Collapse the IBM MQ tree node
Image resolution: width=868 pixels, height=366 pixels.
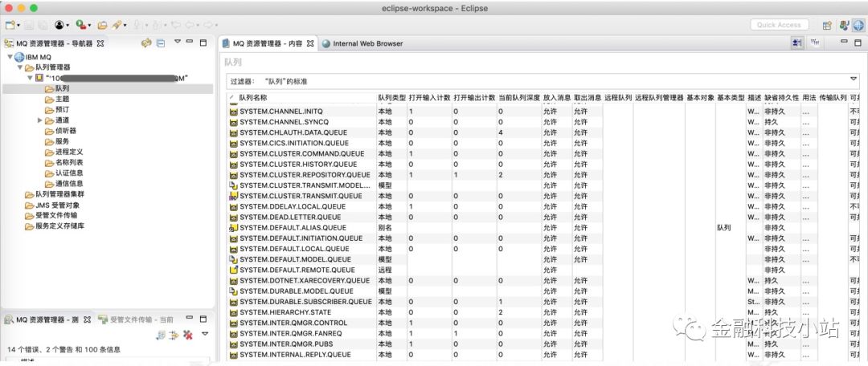coord(10,57)
